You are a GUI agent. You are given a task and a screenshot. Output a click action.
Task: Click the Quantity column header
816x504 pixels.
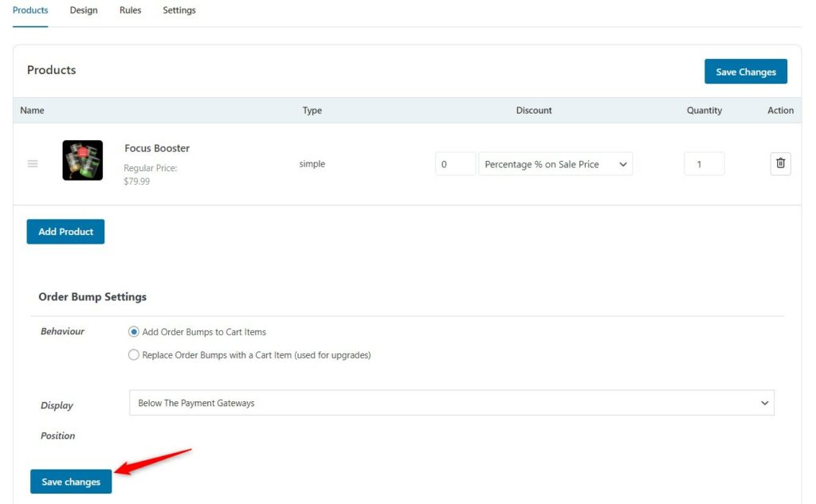(704, 110)
